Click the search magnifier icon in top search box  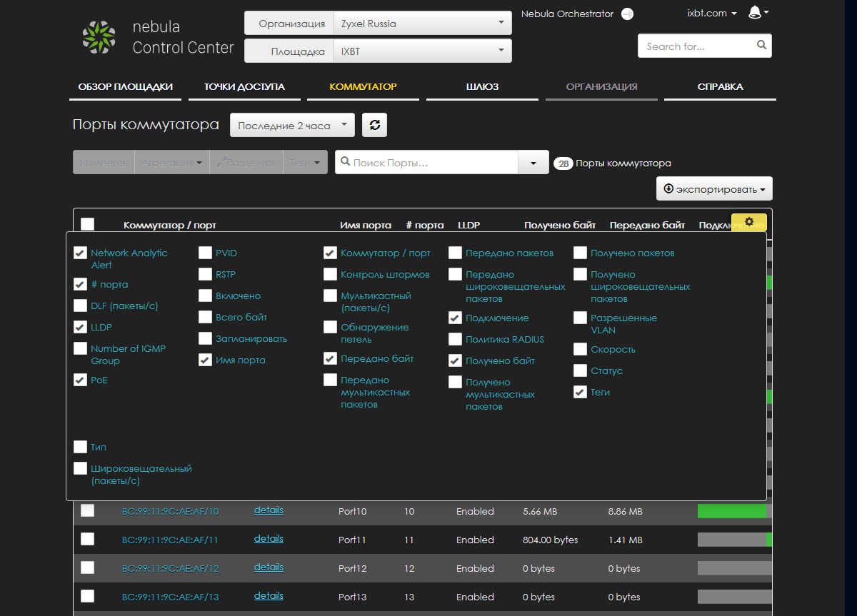pyautogui.click(x=761, y=46)
